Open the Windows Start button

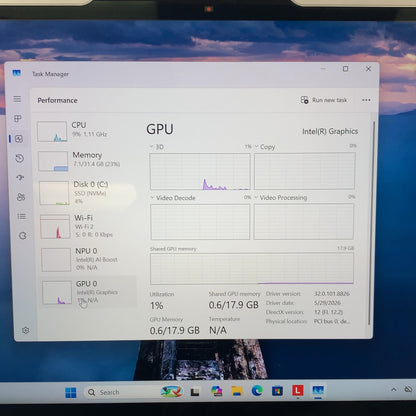tap(71, 392)
